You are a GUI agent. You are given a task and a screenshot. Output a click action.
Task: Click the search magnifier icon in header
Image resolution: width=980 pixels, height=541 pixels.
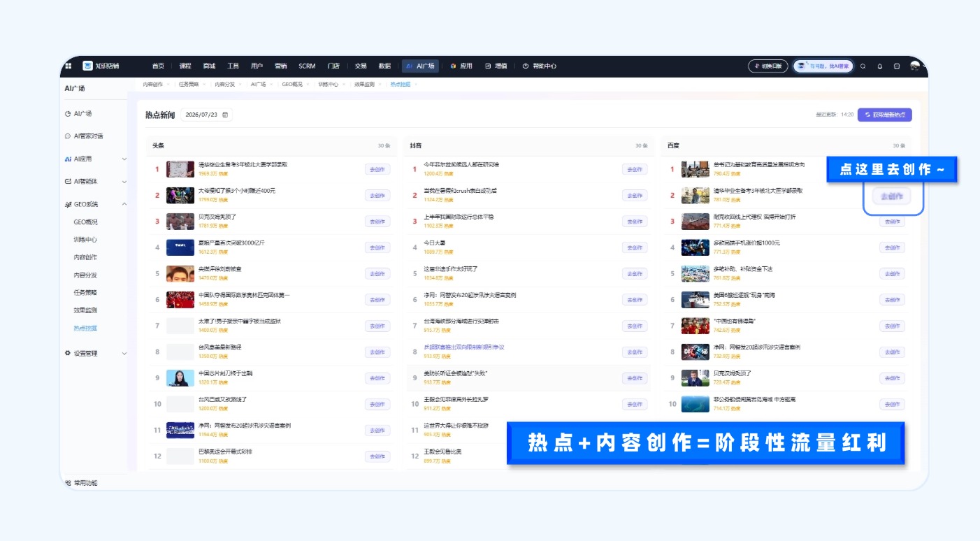(x=863, y=66)
